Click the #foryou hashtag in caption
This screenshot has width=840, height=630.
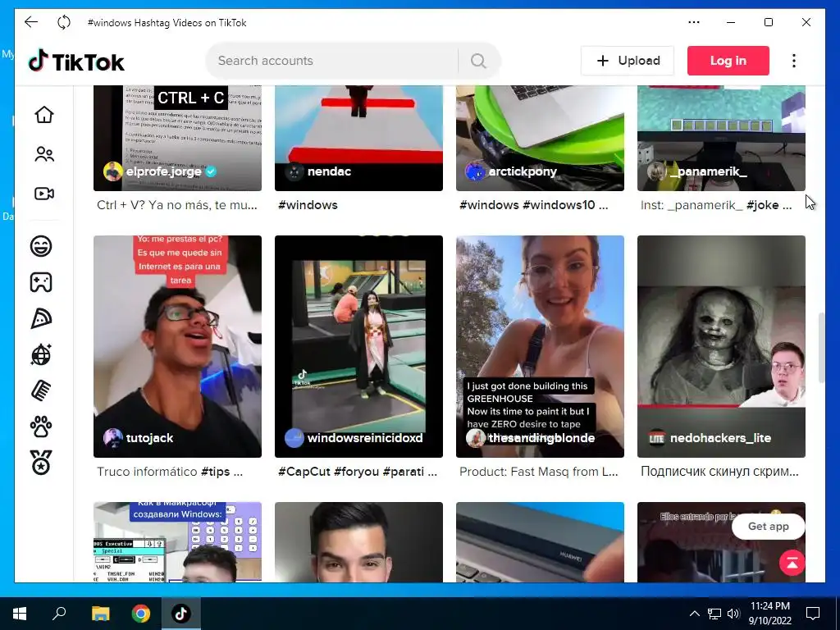click(x=356, y=472)
